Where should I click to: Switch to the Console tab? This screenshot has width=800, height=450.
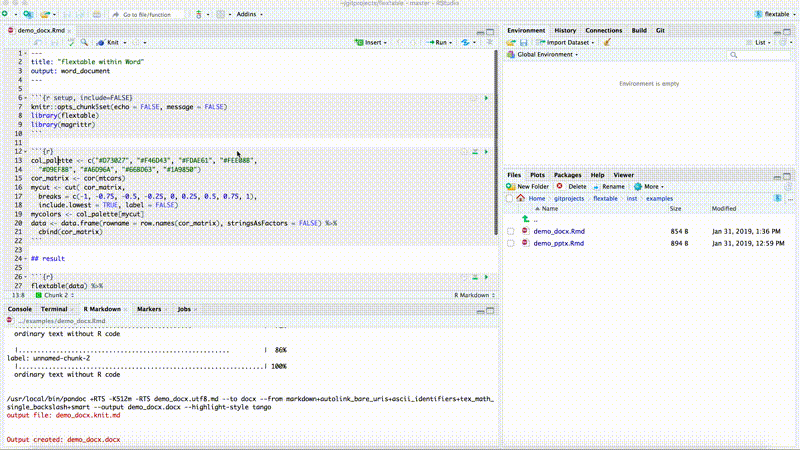coord(19,309)
